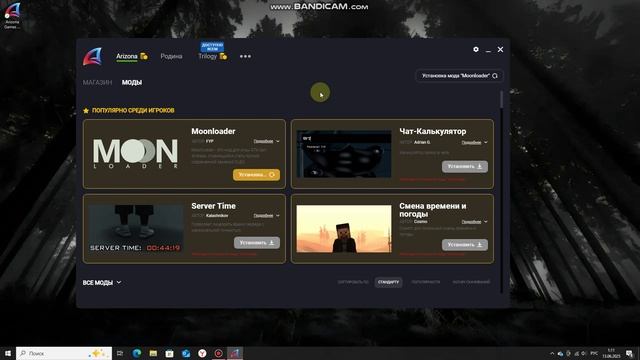Click the weather mod preview image
This screenshot has width=640, height=360.
click(x=344, y=229)
